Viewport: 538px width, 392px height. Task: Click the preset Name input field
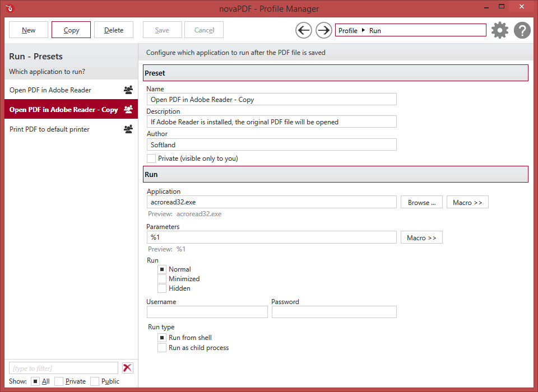click(271, 100)
